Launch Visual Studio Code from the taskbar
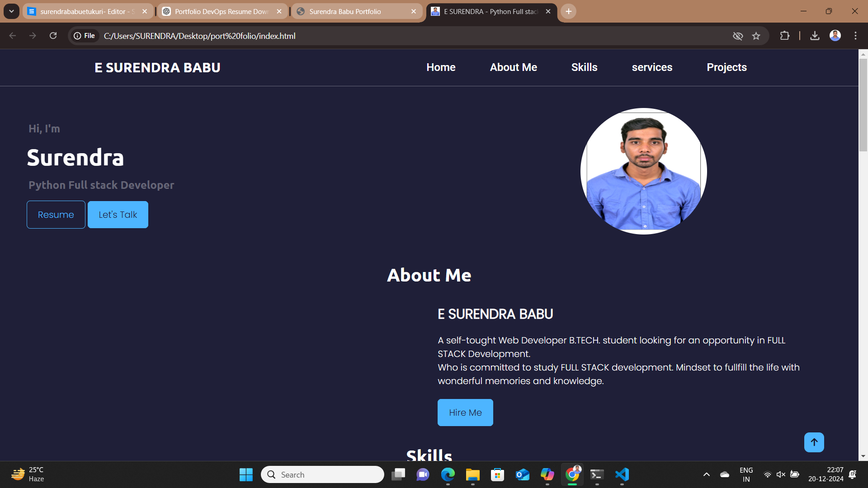Screen dimensions: 868x488 pos(622,474)
